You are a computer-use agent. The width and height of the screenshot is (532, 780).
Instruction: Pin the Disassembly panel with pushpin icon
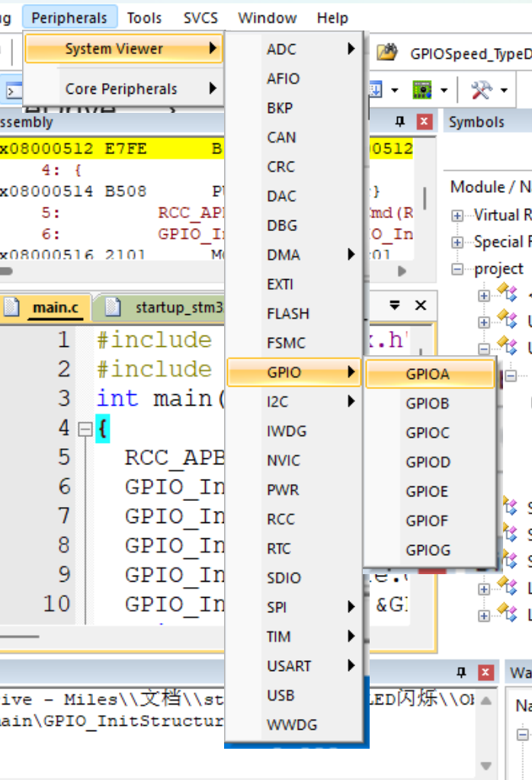click(399, 122)
